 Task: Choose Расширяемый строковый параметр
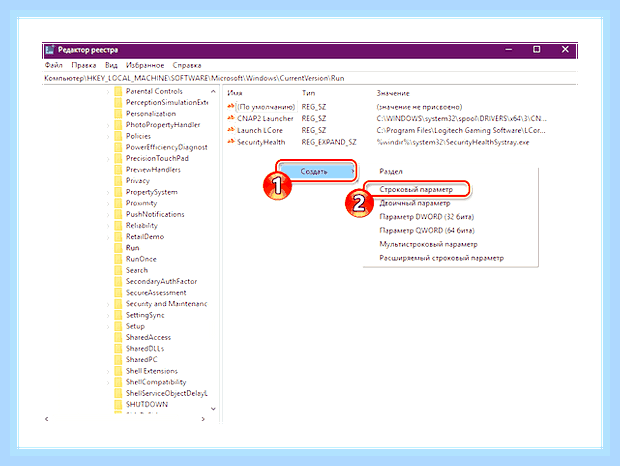coord(441,258)
